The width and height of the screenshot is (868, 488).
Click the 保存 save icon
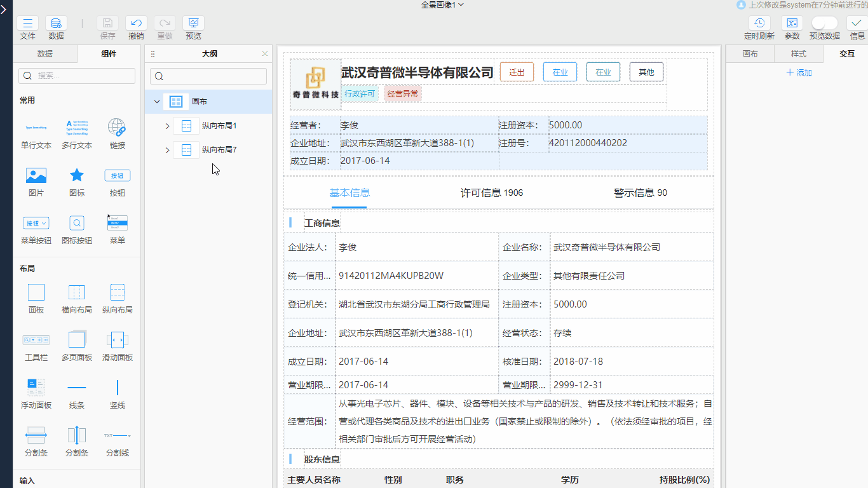click(107, 23)
